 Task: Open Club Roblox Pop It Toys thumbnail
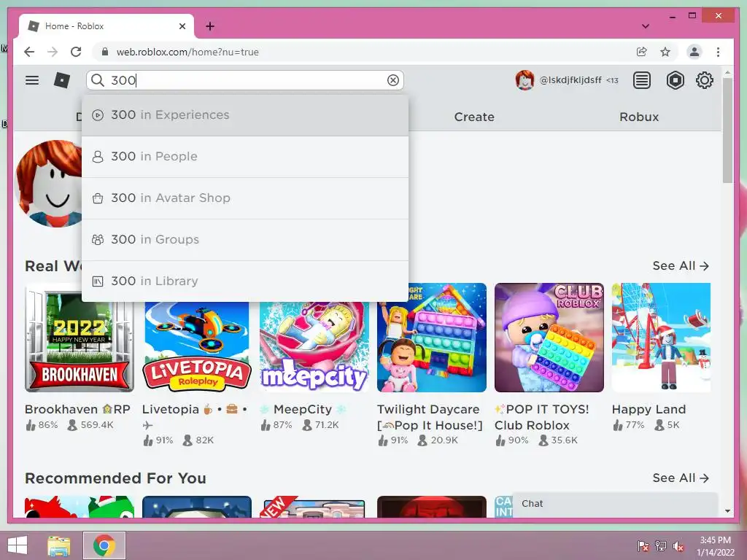coord(549,338)
